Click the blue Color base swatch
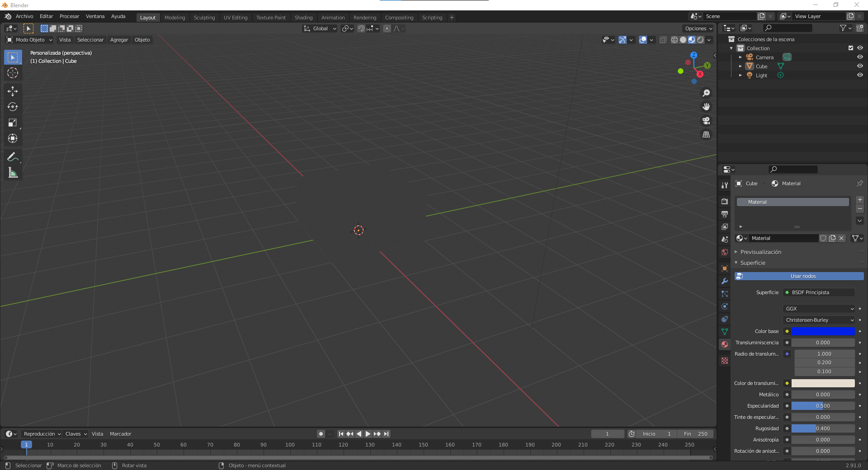 tap(823, 331)
